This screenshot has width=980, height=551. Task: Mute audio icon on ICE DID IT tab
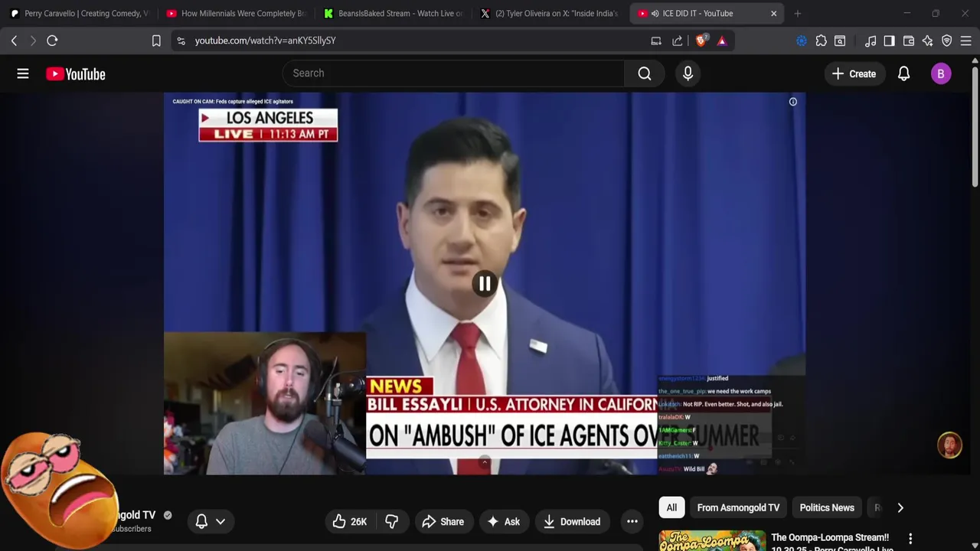655,13
